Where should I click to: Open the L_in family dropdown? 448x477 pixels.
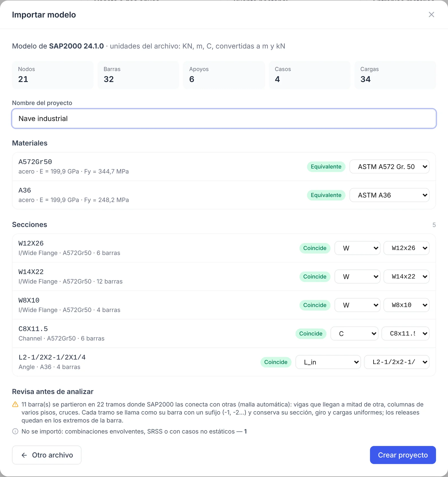click(328, 362)
